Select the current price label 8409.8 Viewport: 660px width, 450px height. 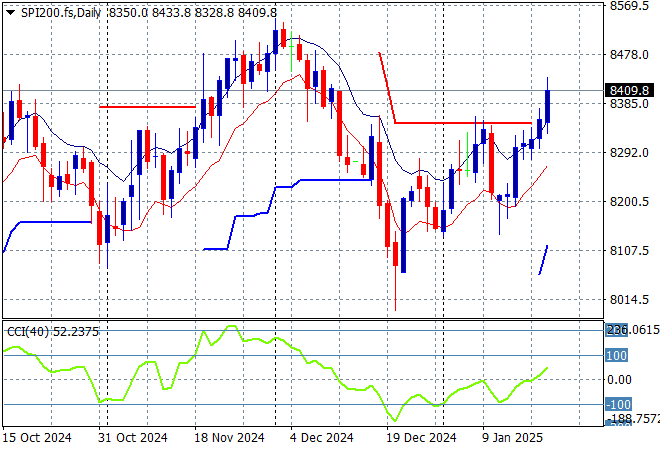[629, 91]
